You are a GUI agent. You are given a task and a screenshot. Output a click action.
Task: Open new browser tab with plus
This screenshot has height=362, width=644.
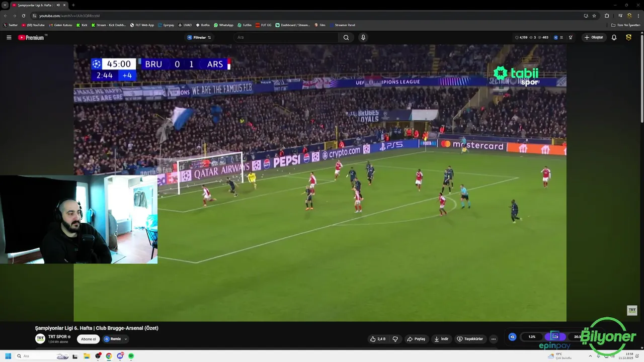73,5
